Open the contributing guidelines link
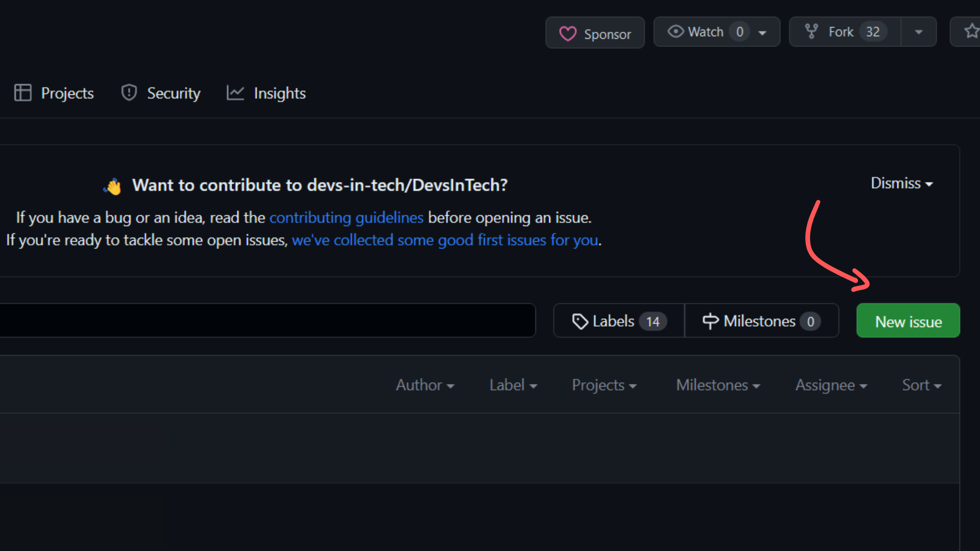Image resolution: width=980 pixels, height=551 pixels. coord(346,218)
